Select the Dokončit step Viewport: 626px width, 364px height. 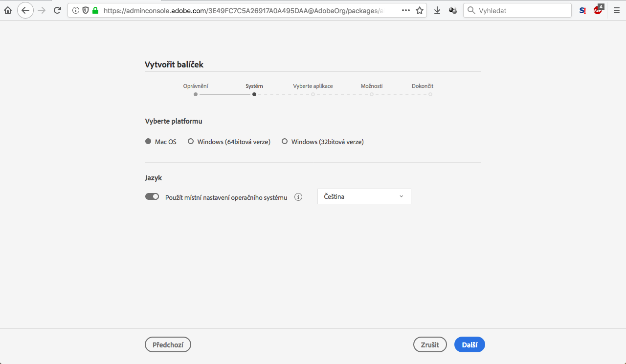click(423, 86)
